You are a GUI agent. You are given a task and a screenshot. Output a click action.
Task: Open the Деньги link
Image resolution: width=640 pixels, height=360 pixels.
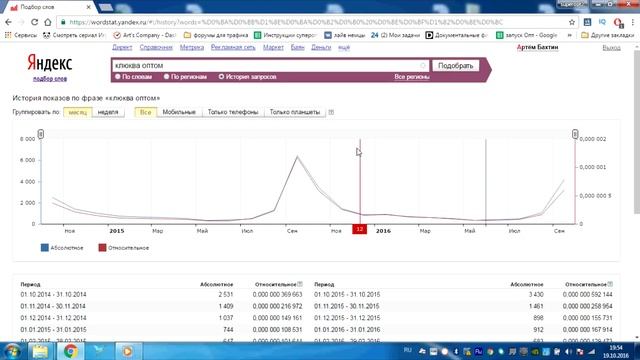pos(321,47)
